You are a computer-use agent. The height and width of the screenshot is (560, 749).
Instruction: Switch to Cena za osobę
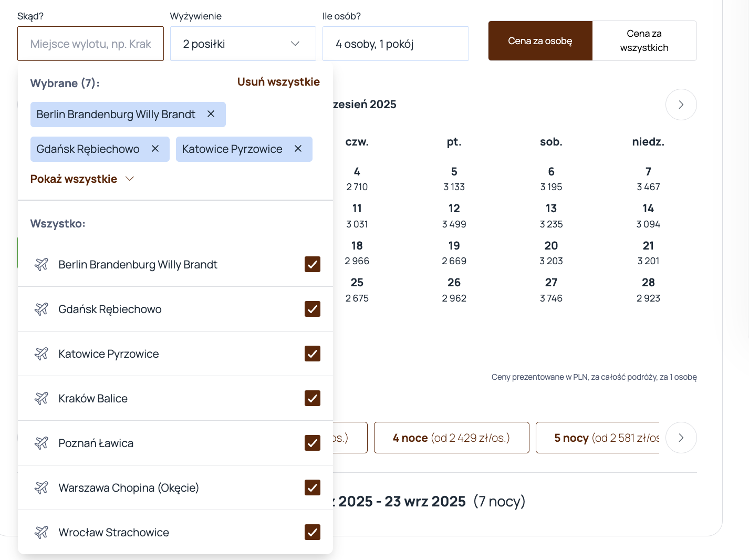tap(540, 40)
